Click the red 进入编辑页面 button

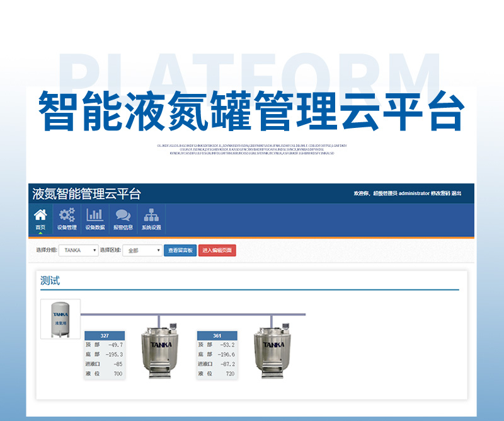pyautogui.click(x=217, y=250)
